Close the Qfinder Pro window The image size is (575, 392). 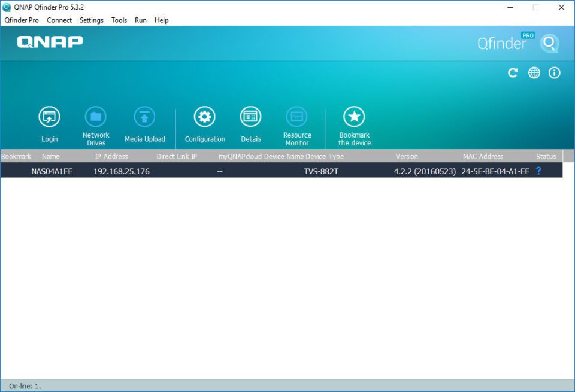(x=561, y=7)
